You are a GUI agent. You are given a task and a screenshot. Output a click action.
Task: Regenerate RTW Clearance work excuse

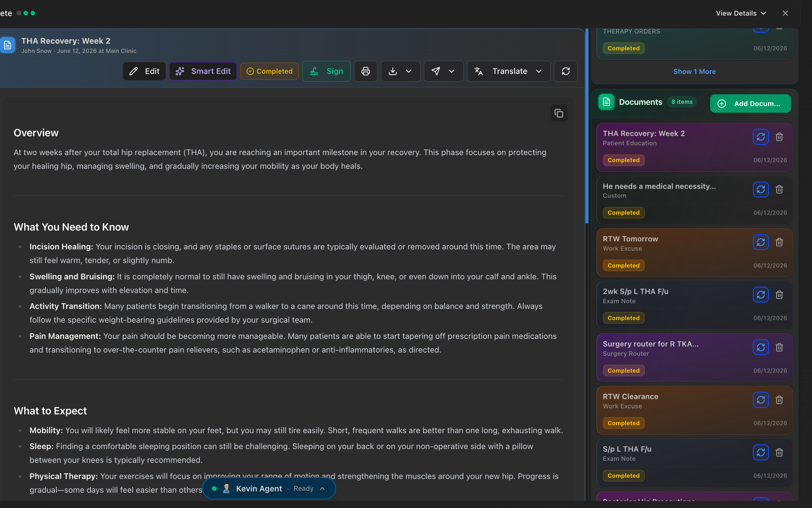coord(760,400)
